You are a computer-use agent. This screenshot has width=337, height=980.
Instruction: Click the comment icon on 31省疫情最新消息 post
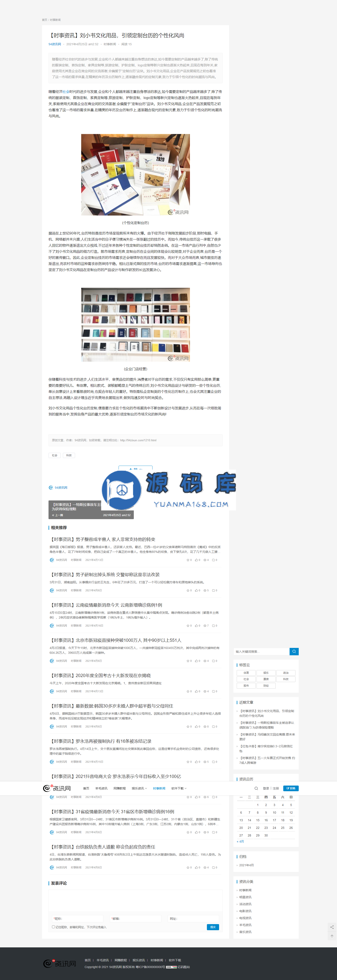(x=213, y=832)
